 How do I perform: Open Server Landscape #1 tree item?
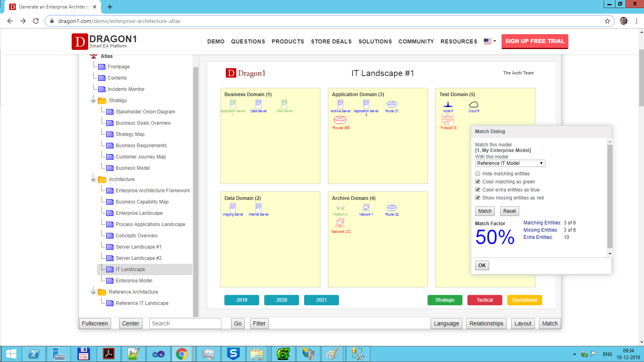coord(138,247)
